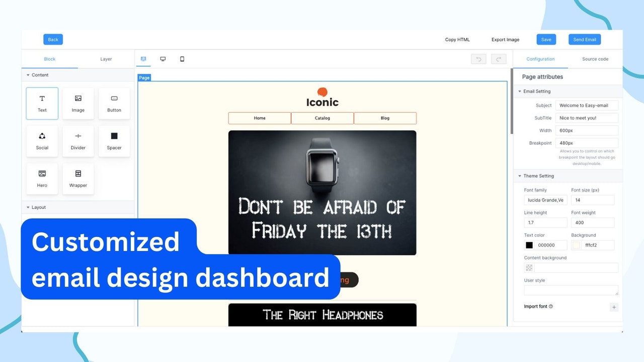Click the Redo arrow icon
The width and height of the screenshot is (644, 362).
(499, 59)
